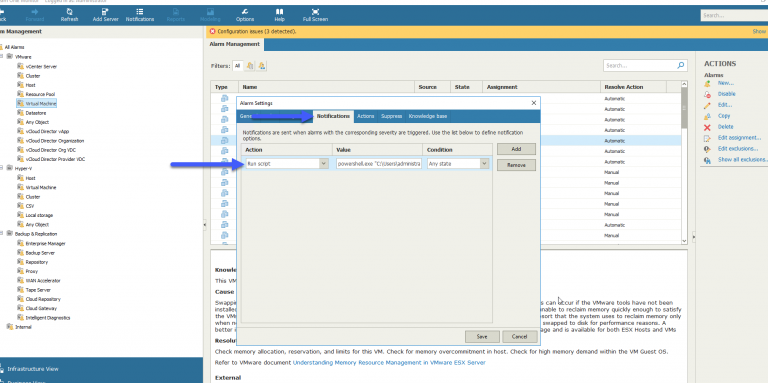The width and height of the screenshot is (768, 383).
Task: Click the Delete alarm red X icon
Action: [x=707, y=127]
